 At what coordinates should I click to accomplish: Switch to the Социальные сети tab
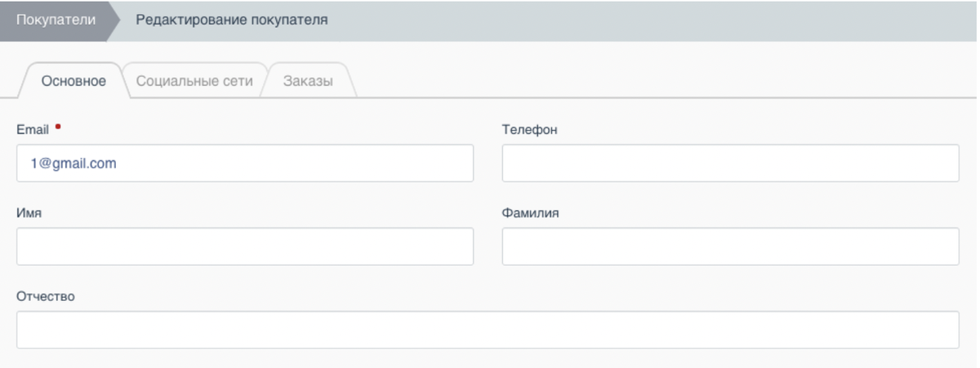pos(194,81)
